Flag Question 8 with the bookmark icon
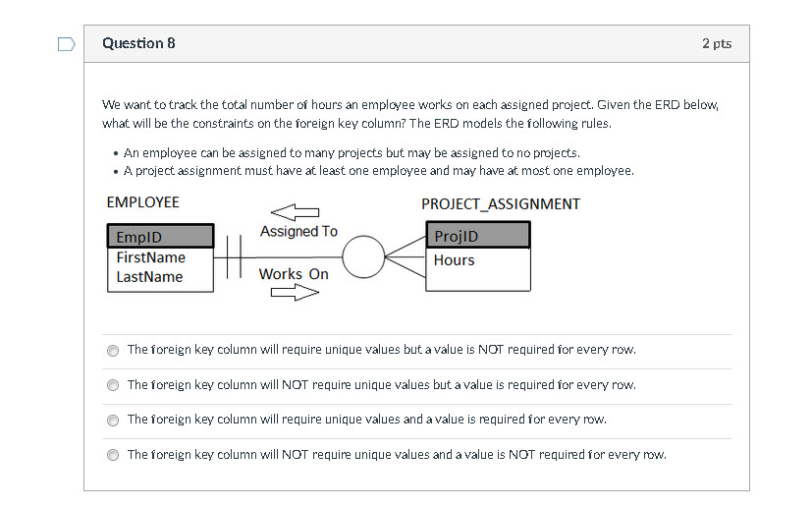Screen dimensions: 812x507 (x=67, y=44)
